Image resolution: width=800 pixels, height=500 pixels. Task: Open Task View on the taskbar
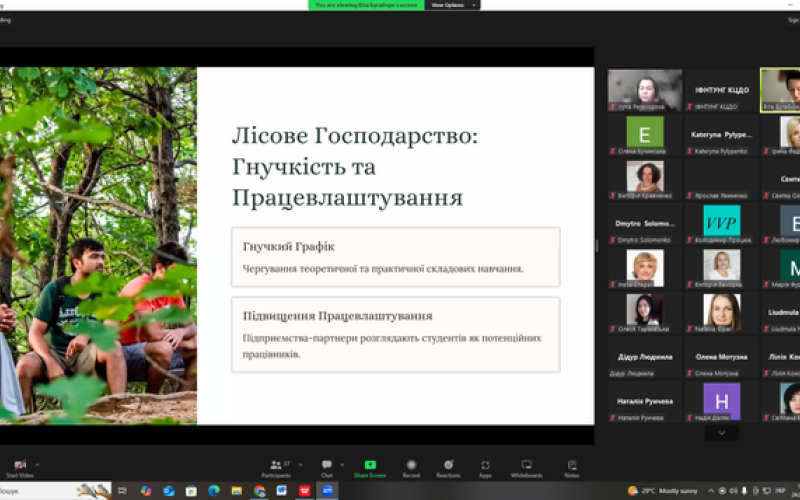coord(122,491)
